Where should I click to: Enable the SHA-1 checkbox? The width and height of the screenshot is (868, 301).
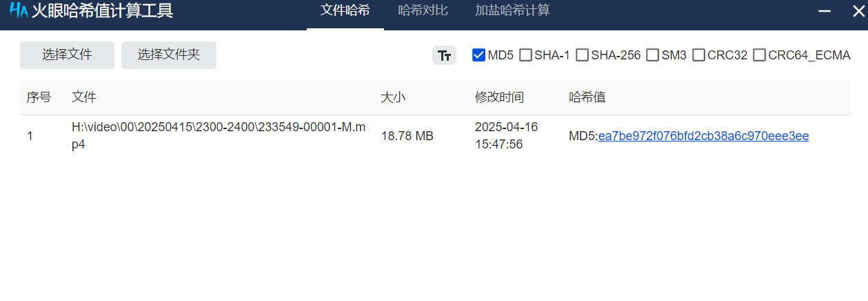point(525,55)
